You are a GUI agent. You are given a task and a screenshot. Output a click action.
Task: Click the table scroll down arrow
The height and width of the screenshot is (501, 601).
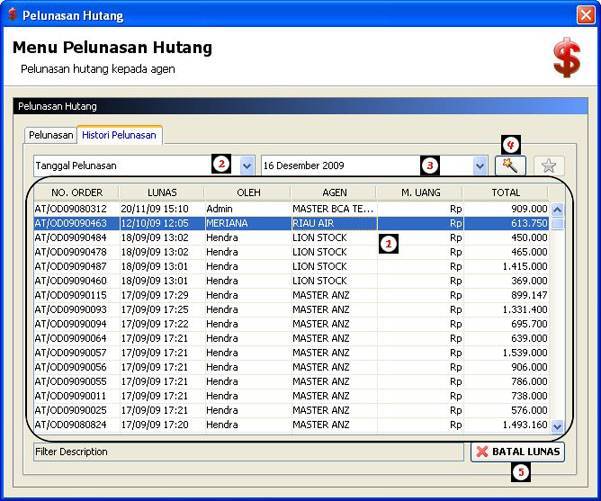(x=557, y=426)
